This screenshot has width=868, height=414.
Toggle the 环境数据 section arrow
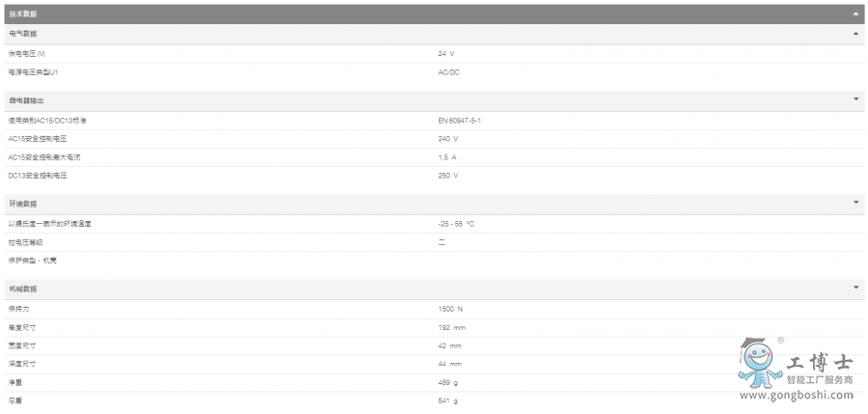855,203
